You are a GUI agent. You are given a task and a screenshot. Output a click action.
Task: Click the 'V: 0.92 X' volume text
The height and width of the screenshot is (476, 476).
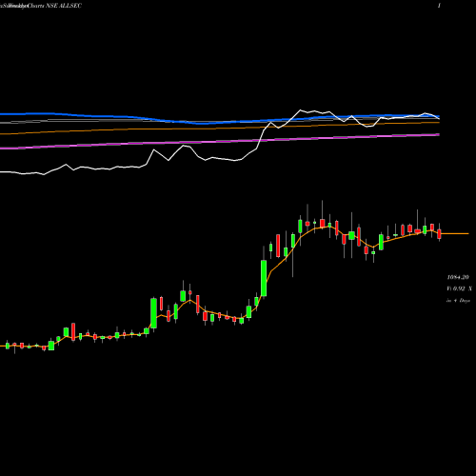point(459,288)
